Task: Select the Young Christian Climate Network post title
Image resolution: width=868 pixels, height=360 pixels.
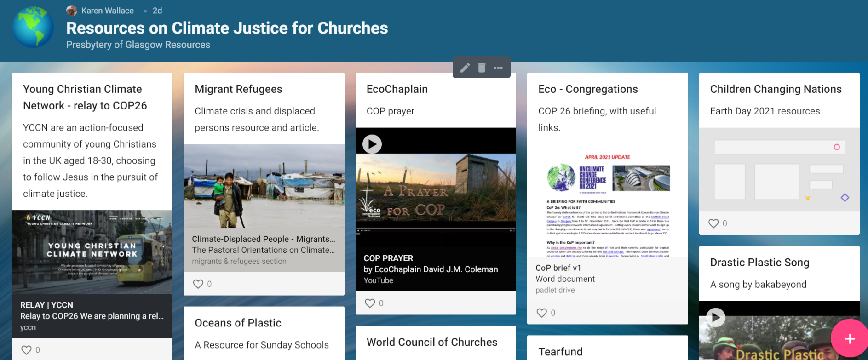Action: 85,97
